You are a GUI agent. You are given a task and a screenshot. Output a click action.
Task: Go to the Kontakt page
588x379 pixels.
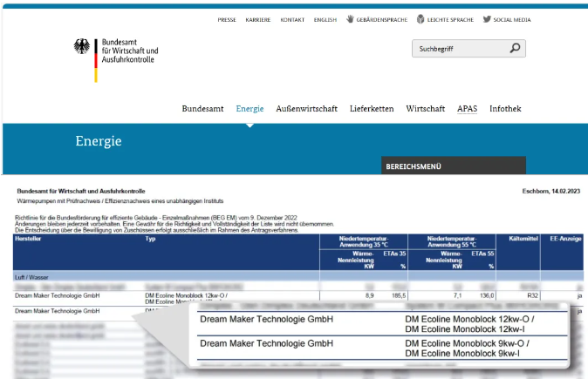point(292,20)
